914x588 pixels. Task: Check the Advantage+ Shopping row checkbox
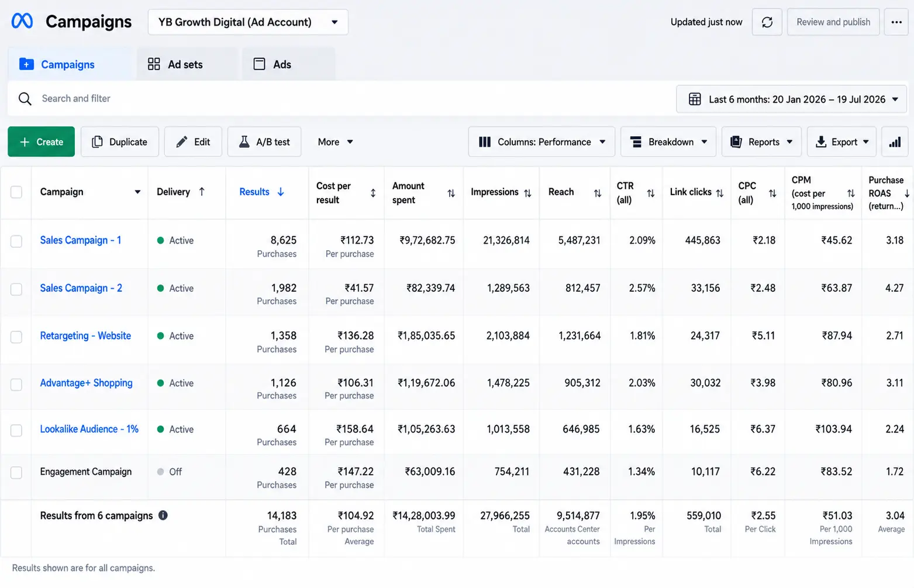[x=16, y=385]
